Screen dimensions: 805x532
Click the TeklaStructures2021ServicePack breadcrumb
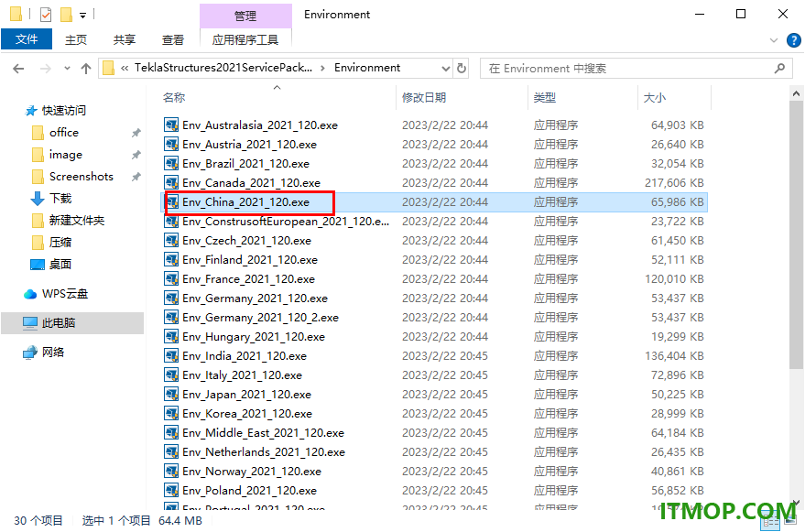click(x=223, y=68)
